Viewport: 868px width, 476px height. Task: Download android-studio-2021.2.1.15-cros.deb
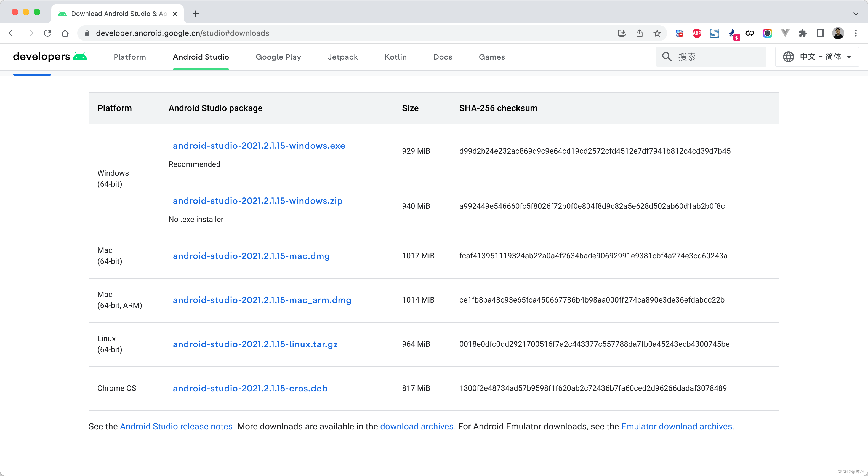click(250, 388)
